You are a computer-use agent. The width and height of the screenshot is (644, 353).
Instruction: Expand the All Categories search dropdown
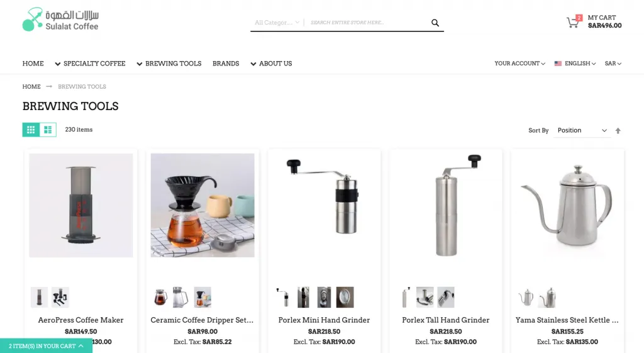tap(277, 23)
